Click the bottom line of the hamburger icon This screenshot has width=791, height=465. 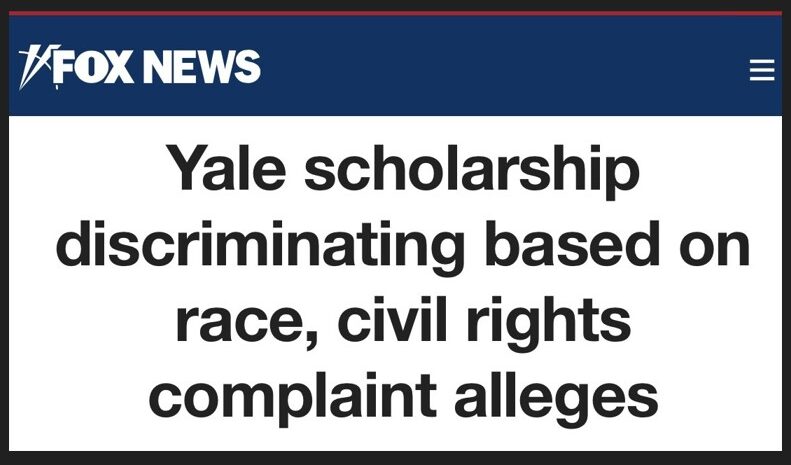(762, 78)
